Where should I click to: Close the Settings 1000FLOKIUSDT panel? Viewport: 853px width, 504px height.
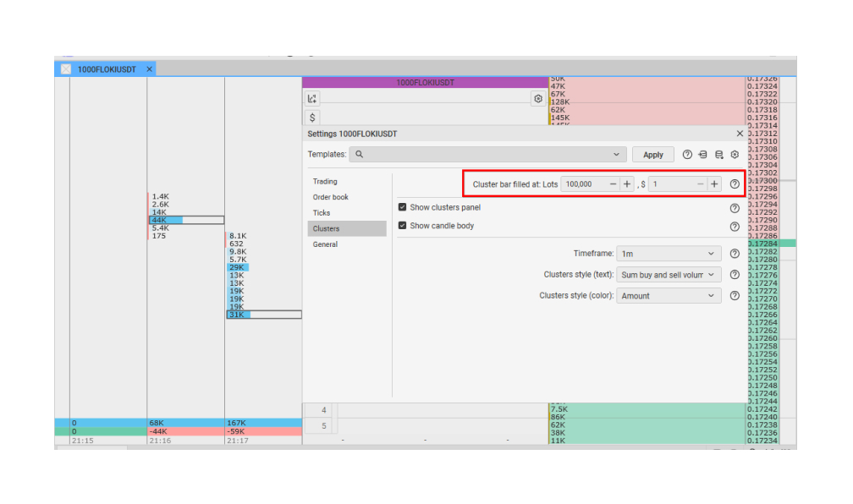point(740,134)
